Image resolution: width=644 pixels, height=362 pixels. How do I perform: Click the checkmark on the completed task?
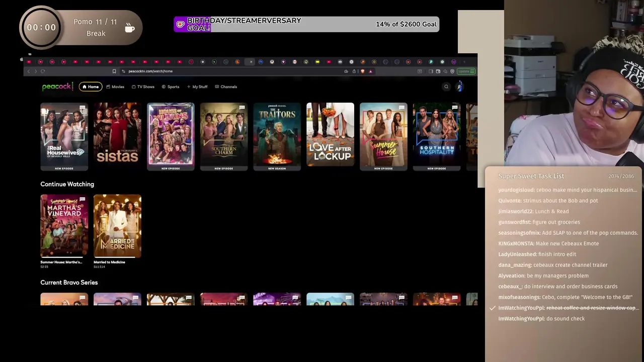tap(493, 308)
